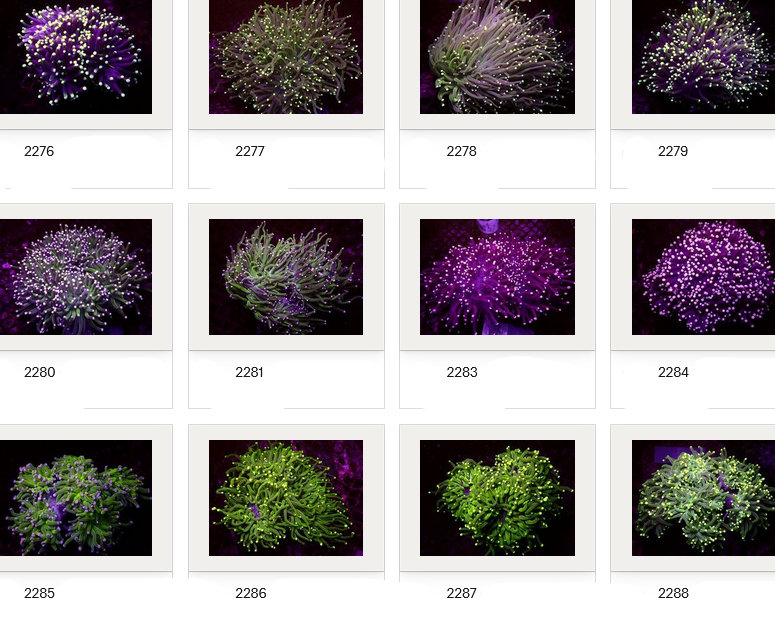Open coral thumbnail numbered 2288
The image size is (775, 625).
[703, 498]
